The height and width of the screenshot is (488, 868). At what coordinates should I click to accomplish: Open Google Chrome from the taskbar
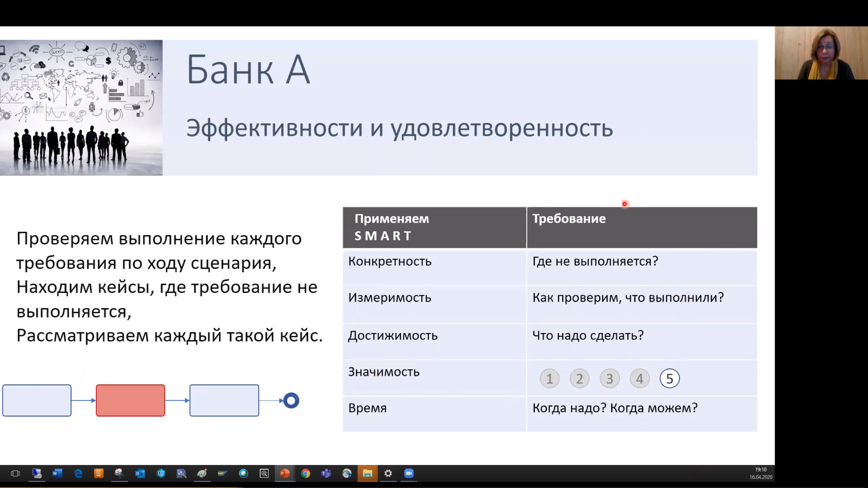305,473
